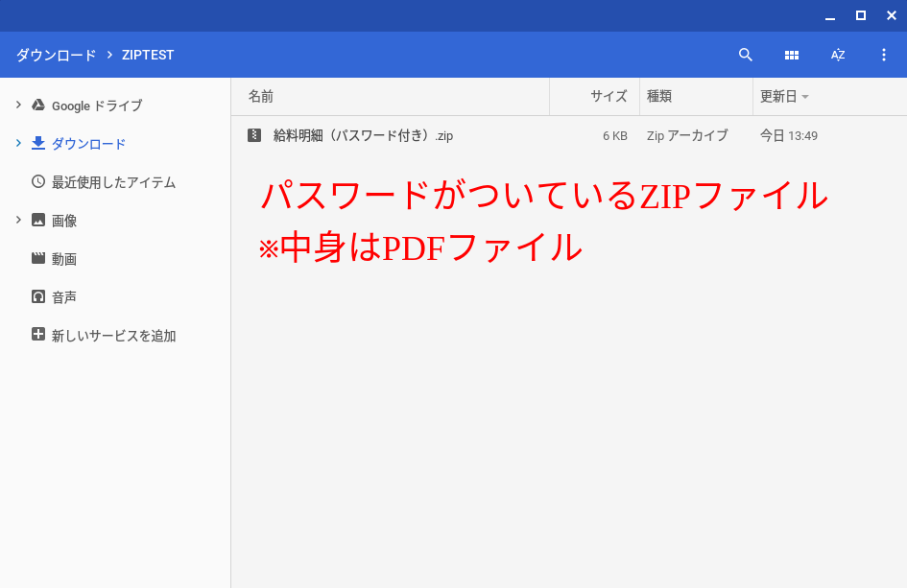907x588 pixels.
Task: Choose 新しいサービスを追加
Action: click(x=113, y=336)
